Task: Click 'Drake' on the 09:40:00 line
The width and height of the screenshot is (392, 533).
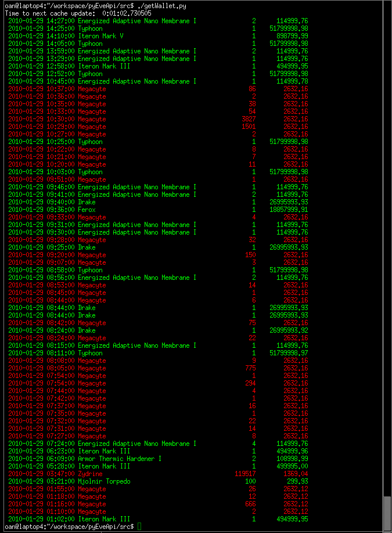Action: (87, 202)
